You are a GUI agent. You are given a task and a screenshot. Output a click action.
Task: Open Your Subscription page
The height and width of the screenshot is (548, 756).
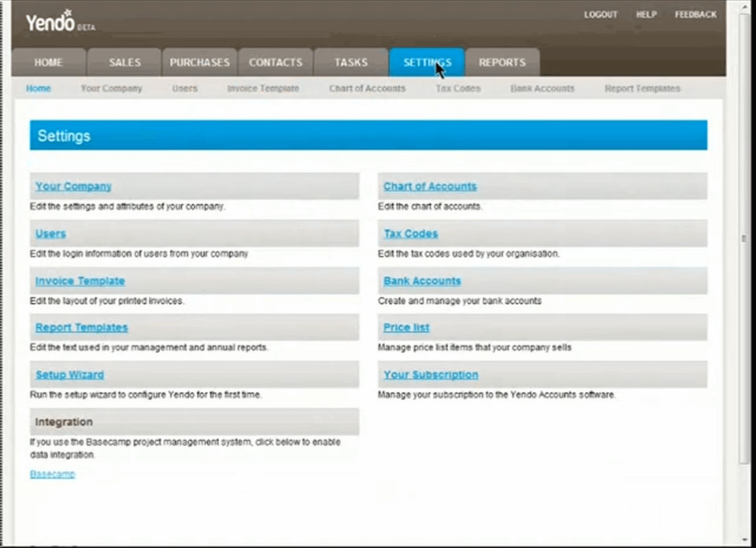pyautogui.click(x=431, y=375)
